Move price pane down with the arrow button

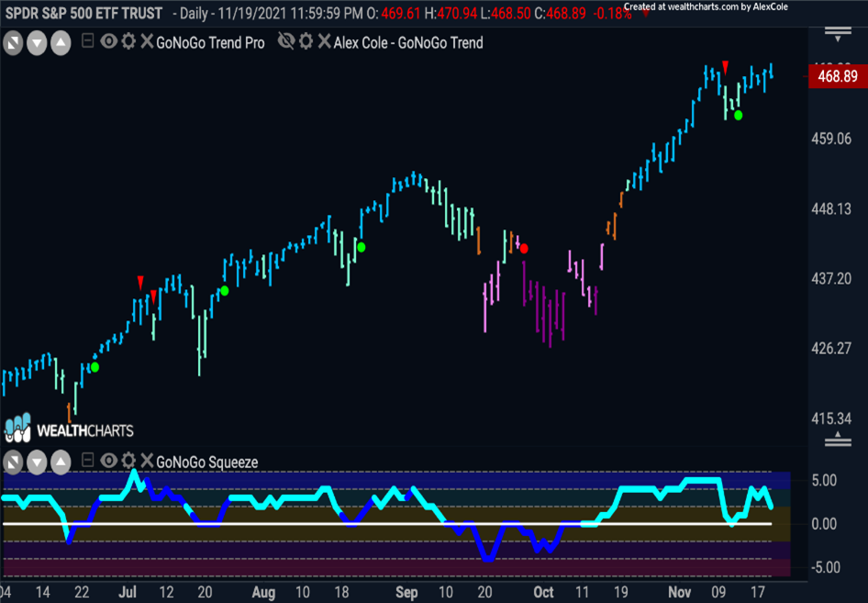pos(37,43)
